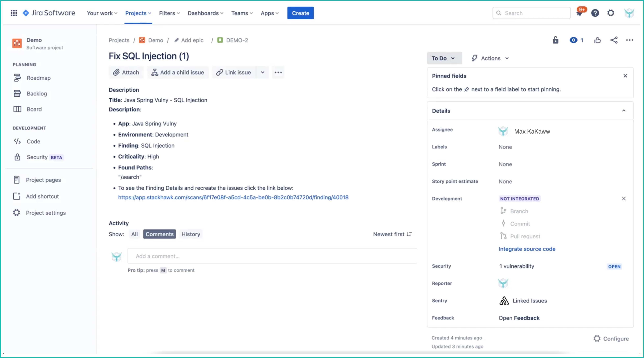Share the issue with the share icon
The image size is (644, 358).
(614, 40)
